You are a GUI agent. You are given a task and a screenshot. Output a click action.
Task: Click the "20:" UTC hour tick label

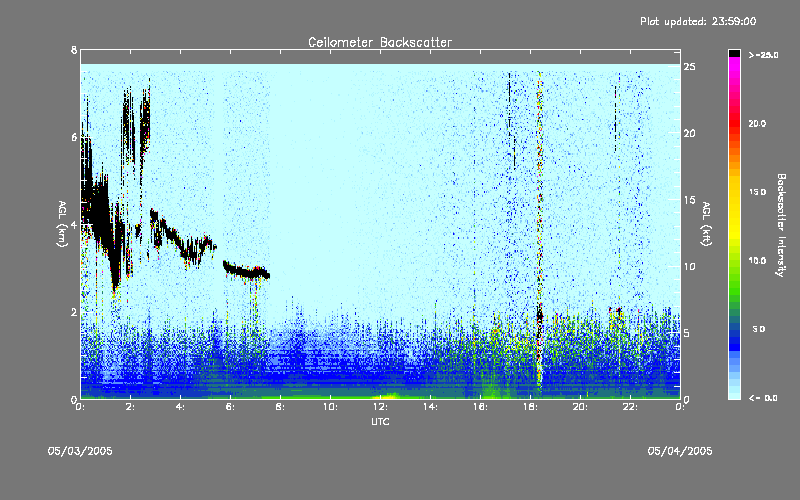point(581,407)
